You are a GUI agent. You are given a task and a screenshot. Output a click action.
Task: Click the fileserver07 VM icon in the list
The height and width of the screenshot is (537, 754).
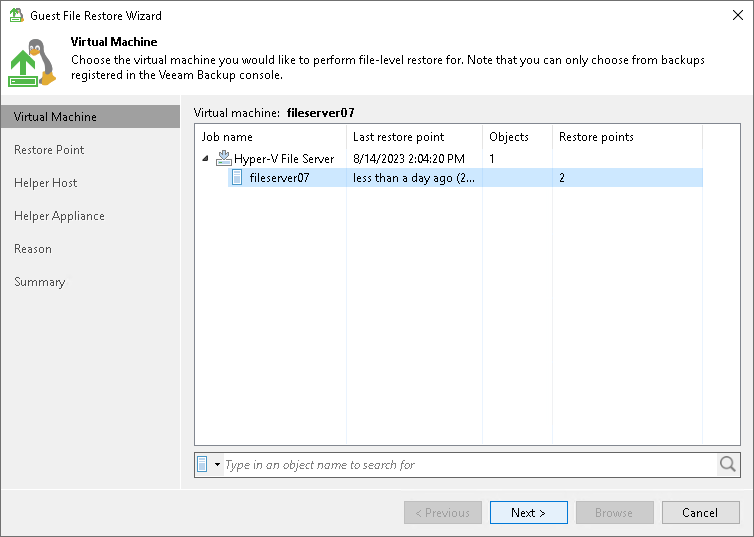[x=237, y=177]
